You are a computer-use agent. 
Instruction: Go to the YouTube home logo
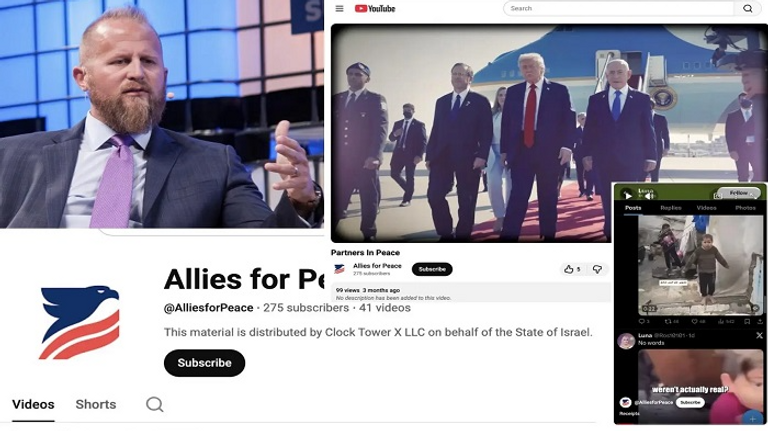pos(375,8)
